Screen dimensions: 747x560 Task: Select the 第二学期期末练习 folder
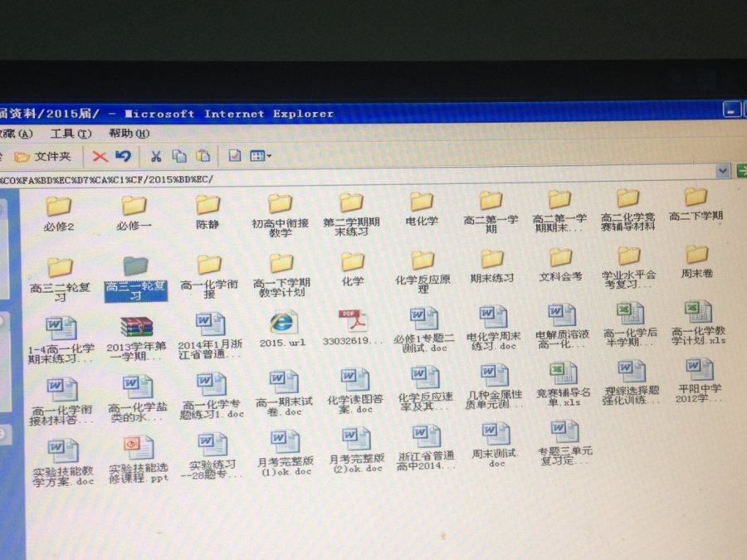[x=351, y=215]
